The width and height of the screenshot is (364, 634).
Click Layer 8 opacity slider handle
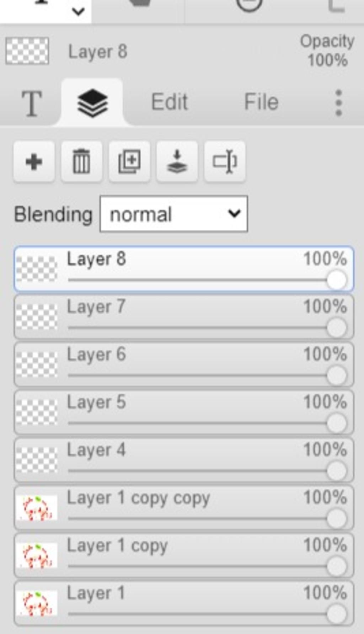337,280
